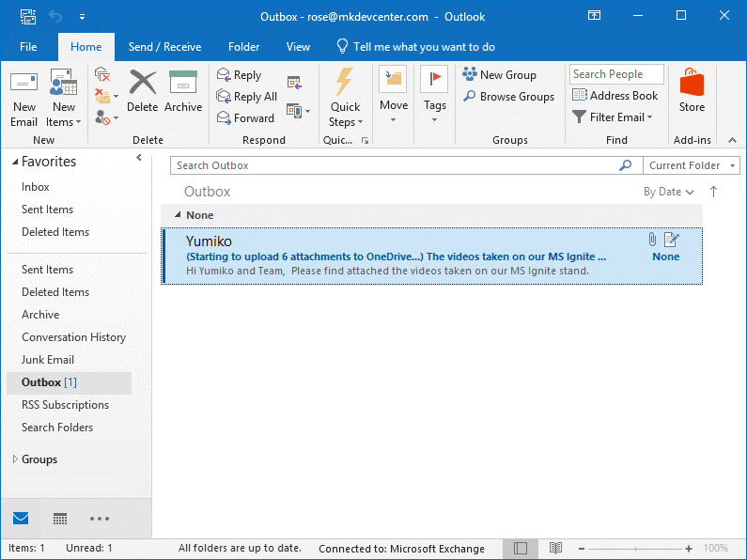The height and width of the screenshot is (560, 747).
Task: Open Customize Quick Access Toolbar dropdown
Action: coord(82,17)
